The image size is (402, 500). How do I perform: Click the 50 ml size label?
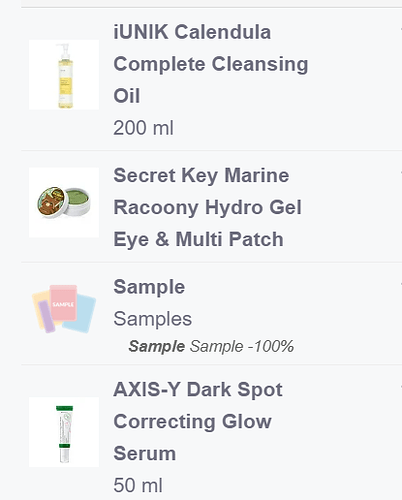coord(138,485)
